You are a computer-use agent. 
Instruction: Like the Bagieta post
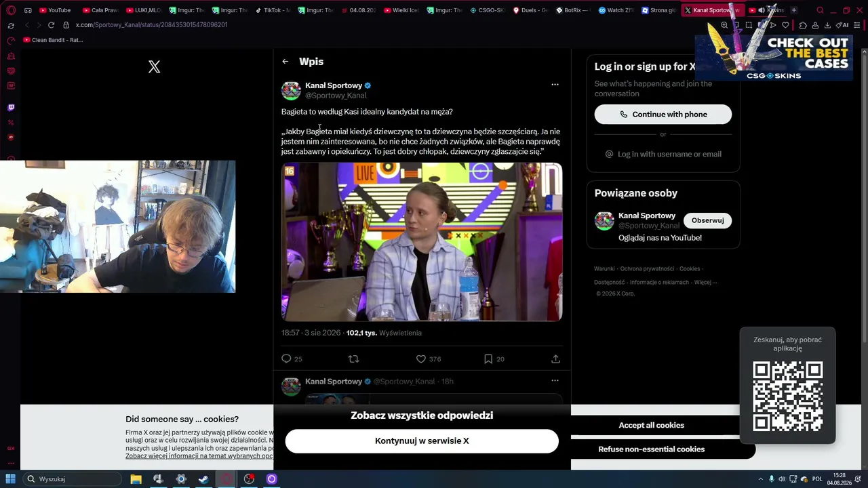429,359
